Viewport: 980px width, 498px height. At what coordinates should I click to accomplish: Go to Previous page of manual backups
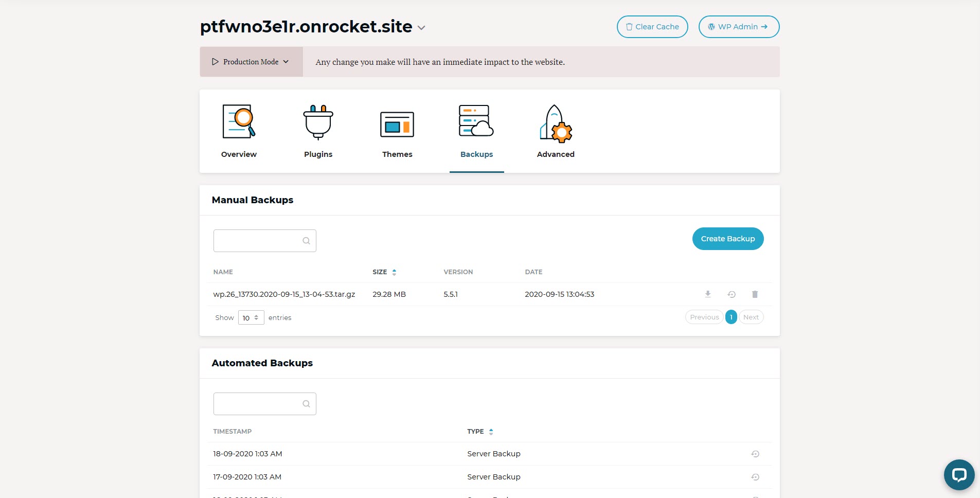[704, 317]
